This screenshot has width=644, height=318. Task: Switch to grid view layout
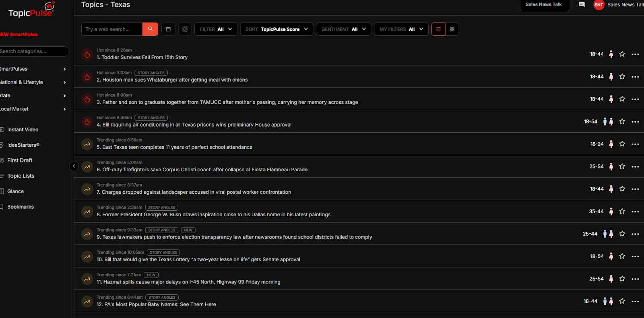click(452, 29)
